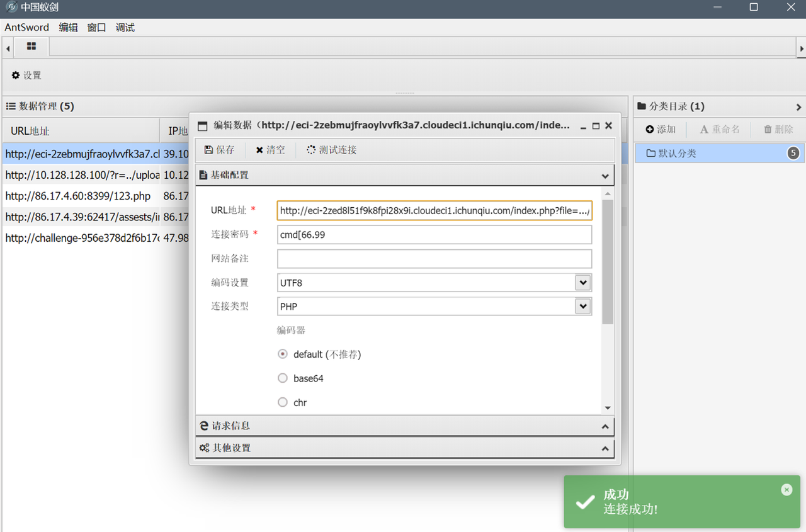Open the 窗口 menu

coord(96,28)
